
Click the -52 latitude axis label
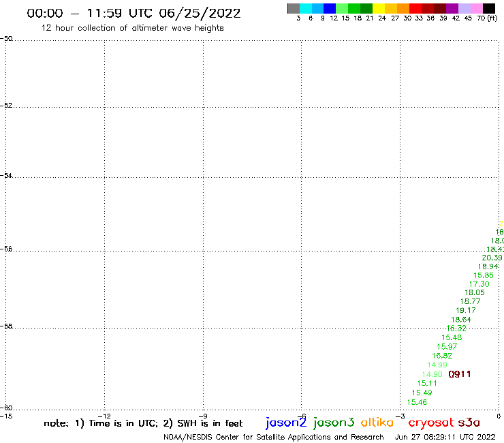(6, 106)
